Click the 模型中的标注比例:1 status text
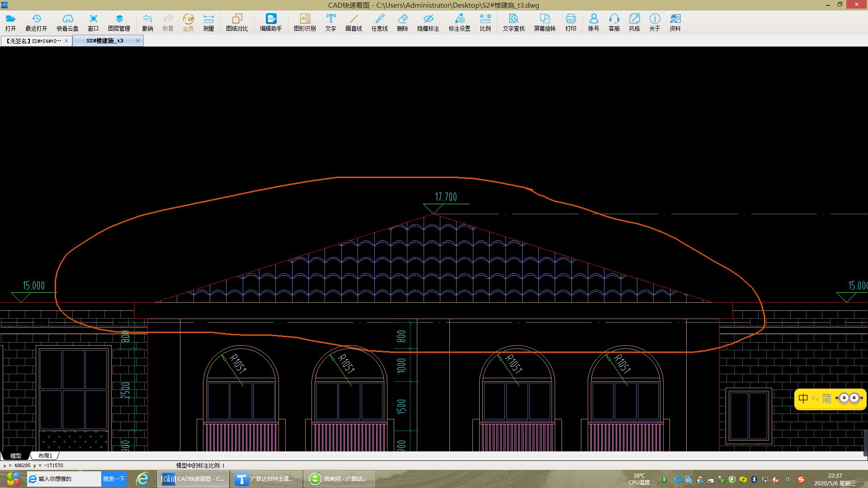The image size is (868, 488). tap(200, 465)
